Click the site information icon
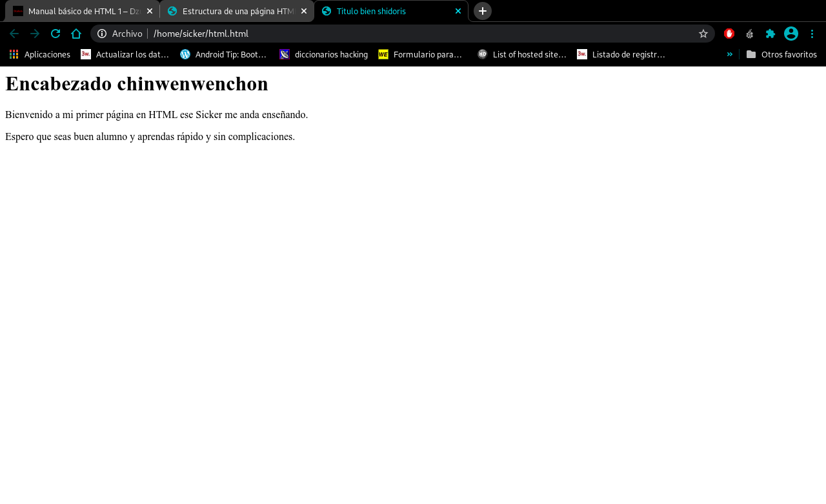Viewport: 826px width, 504px height. [102, 34]
